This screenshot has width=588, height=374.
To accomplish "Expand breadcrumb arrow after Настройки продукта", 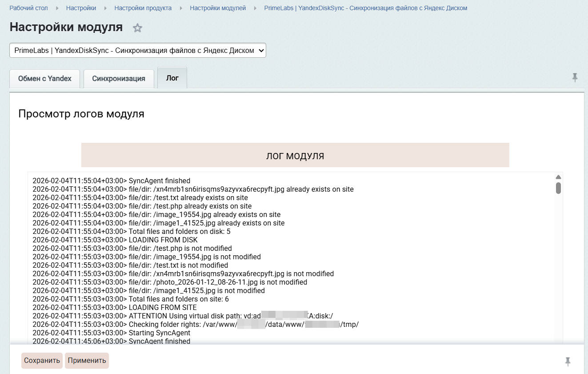I will pyautogui.click(x=181, y=8).
